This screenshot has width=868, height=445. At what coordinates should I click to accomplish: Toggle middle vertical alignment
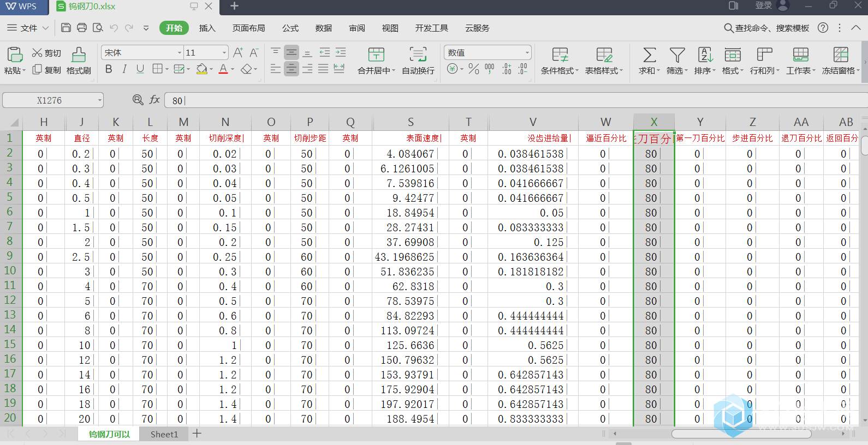click(292, 52)
